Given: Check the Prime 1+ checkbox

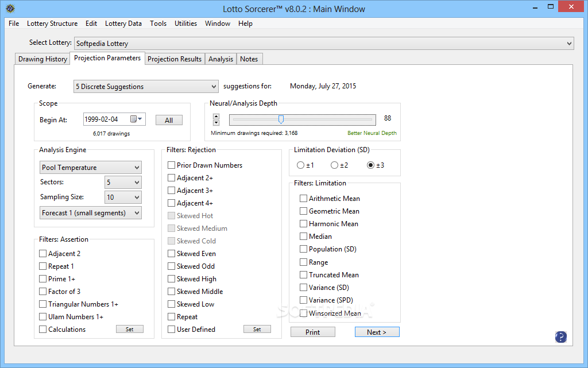Looking at the screenshot, I should click(42, 279).
